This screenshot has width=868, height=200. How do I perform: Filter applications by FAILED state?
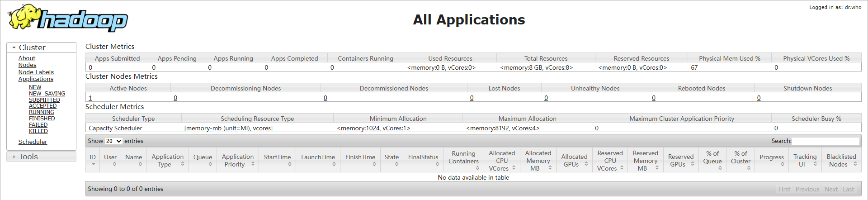tap(38, 125)
